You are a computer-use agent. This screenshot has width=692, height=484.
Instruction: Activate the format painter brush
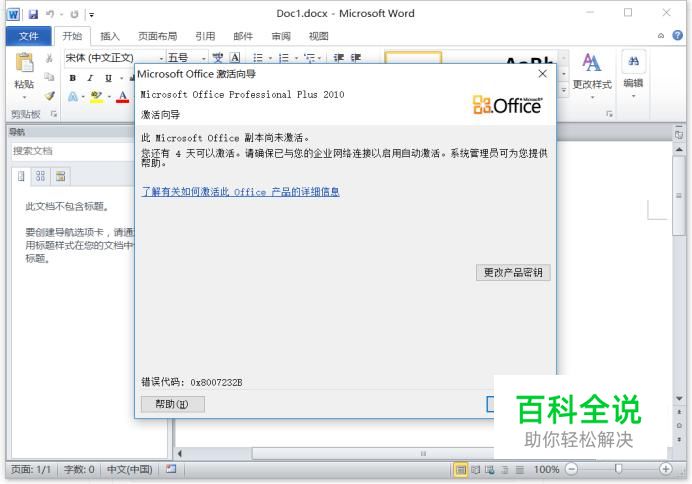point(49,95)
